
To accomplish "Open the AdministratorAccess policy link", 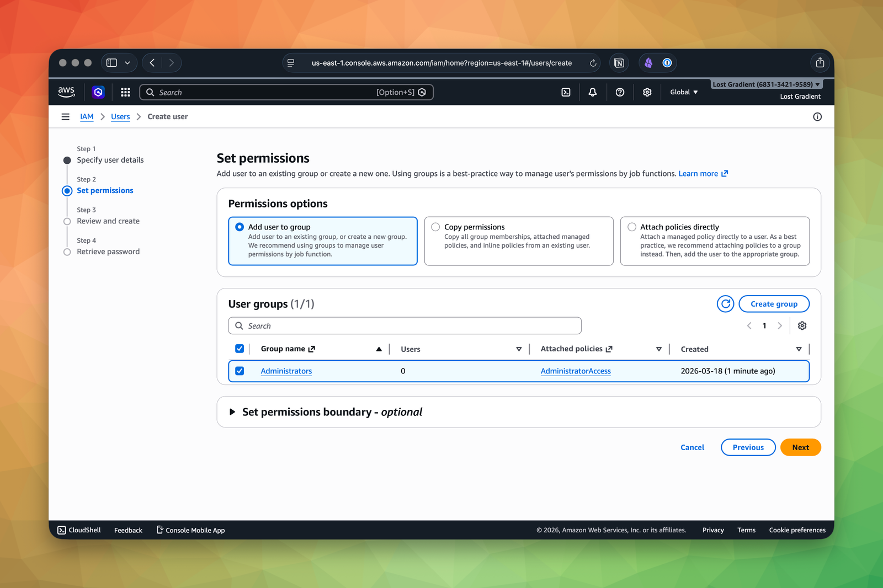I will 575,371.
